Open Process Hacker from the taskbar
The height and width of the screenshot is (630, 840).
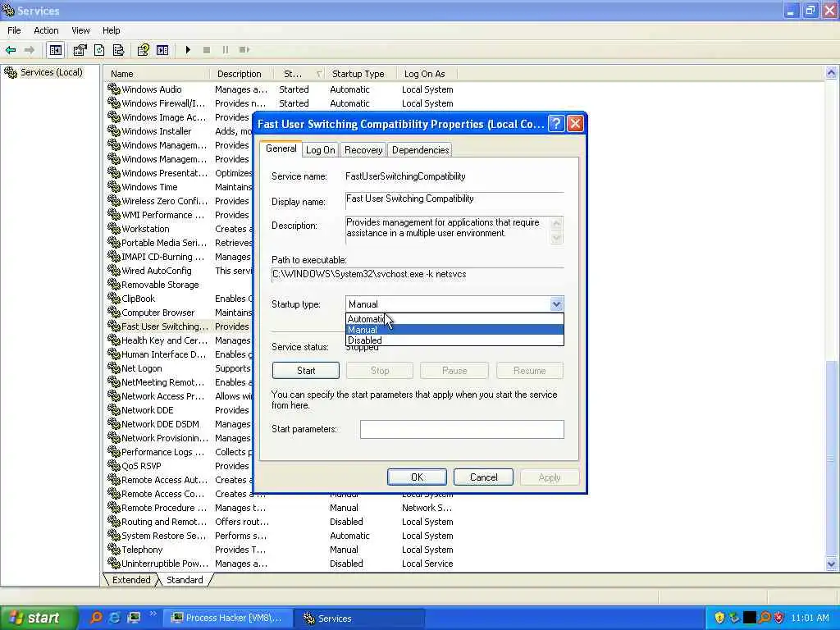(x=230, y=618)
